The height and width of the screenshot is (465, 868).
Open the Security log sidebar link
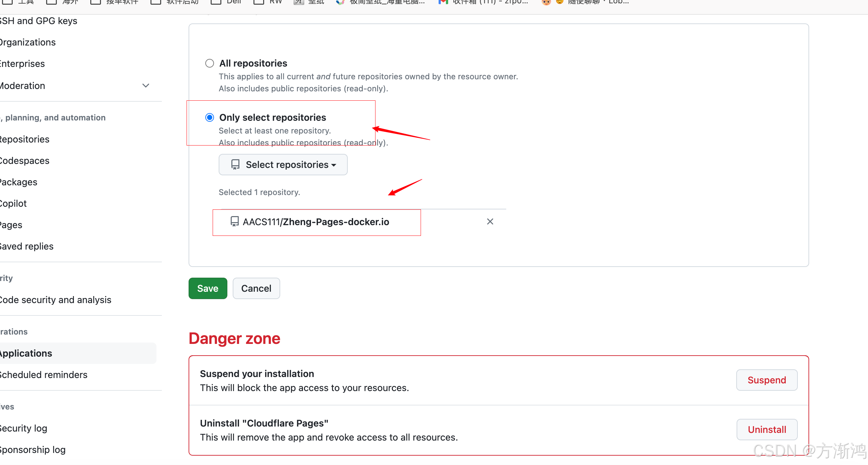coord(23,428)
